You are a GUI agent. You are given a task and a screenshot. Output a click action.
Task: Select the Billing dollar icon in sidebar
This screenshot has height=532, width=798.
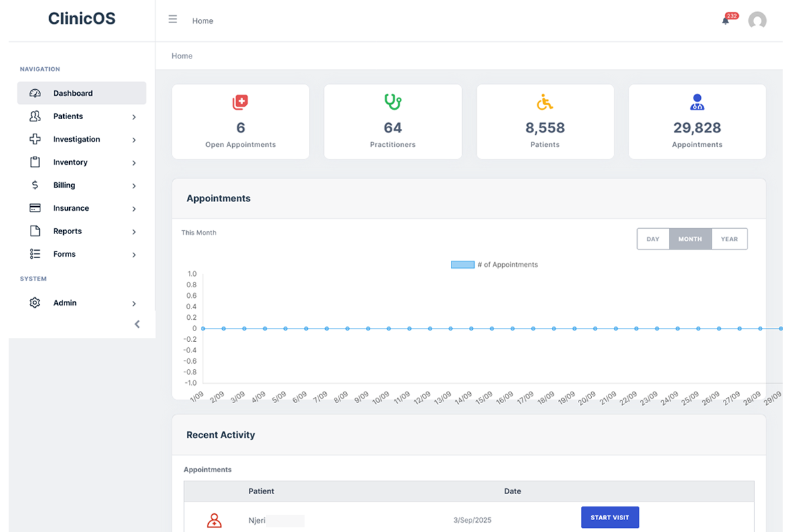[35, 185]
